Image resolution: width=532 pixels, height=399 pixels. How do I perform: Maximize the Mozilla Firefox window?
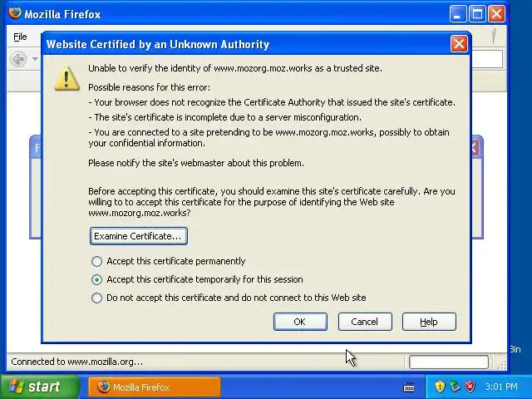coord(477,14)
